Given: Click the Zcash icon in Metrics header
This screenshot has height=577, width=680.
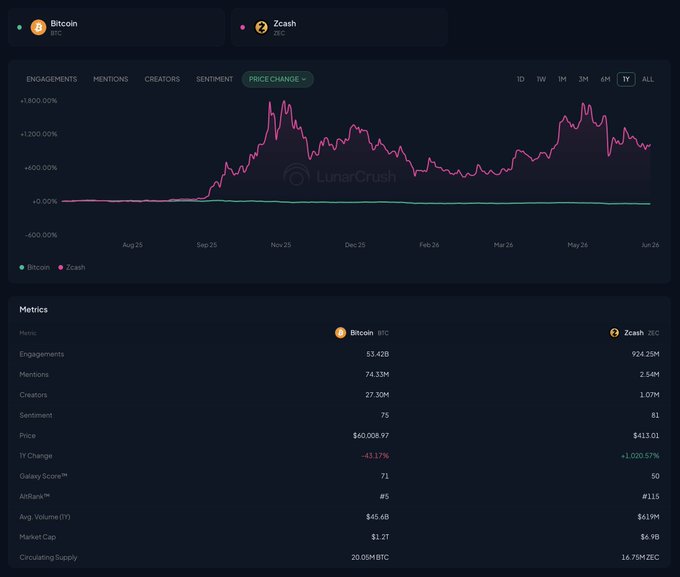Looking at the screenshot, I should tap(614, 333).
